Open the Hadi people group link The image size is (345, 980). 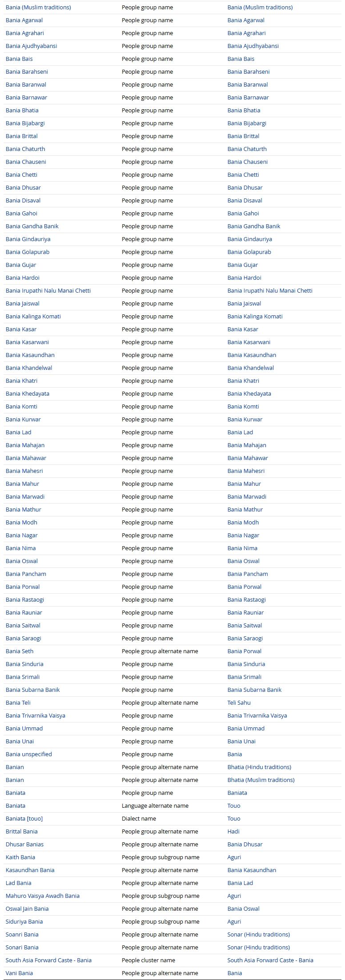[x=233, y=831]
